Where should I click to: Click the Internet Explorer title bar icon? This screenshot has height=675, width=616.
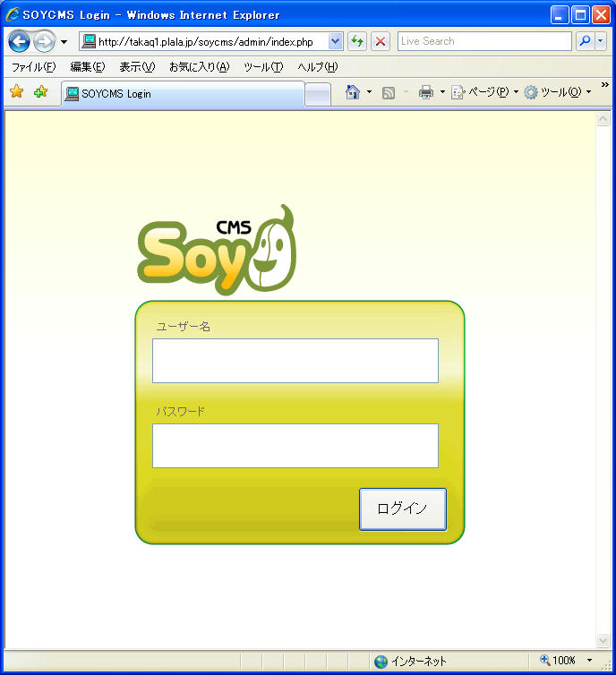tap(13, 14)
